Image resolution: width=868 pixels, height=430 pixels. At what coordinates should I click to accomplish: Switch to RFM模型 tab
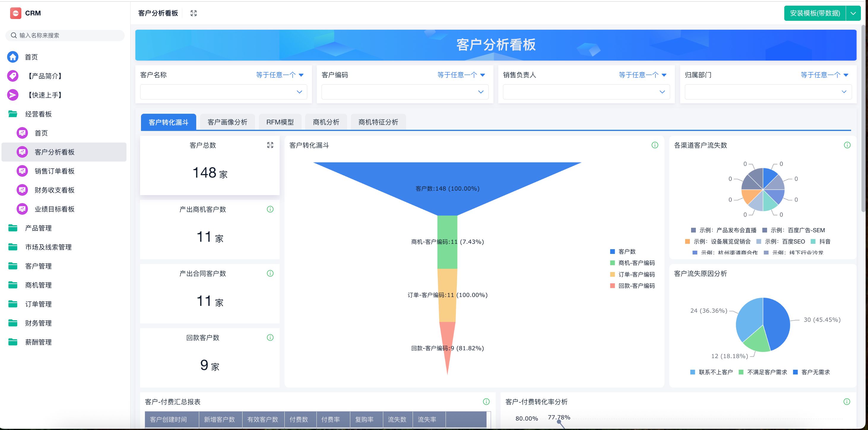(280, 122)
